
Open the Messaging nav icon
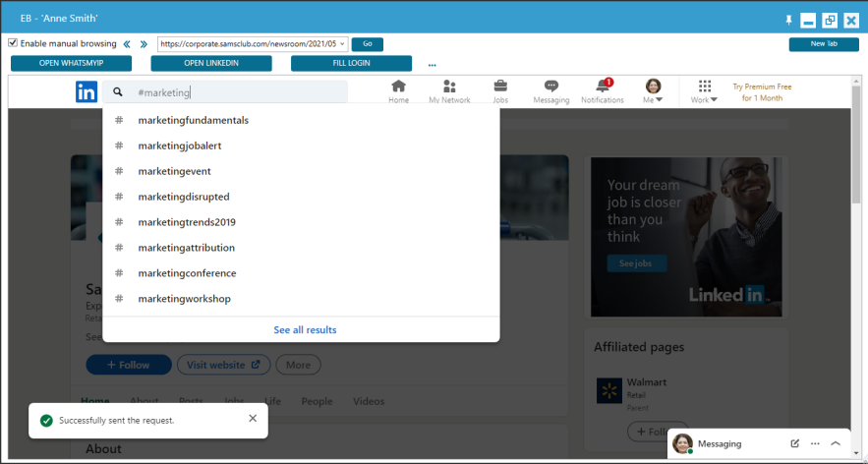(x=550, y=87)
